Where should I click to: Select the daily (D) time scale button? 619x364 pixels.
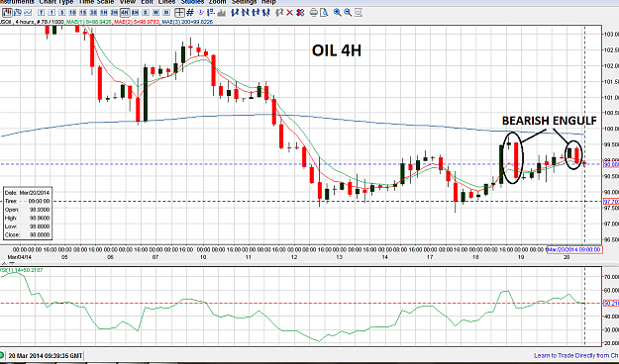(146, 13)
